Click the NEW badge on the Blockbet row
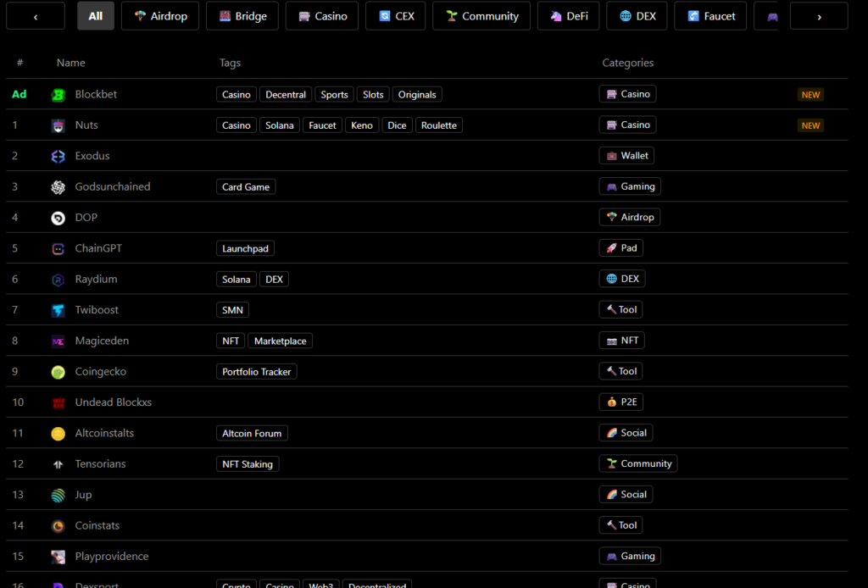This screenshot has height=588, width=868. (x=810, y=94)
